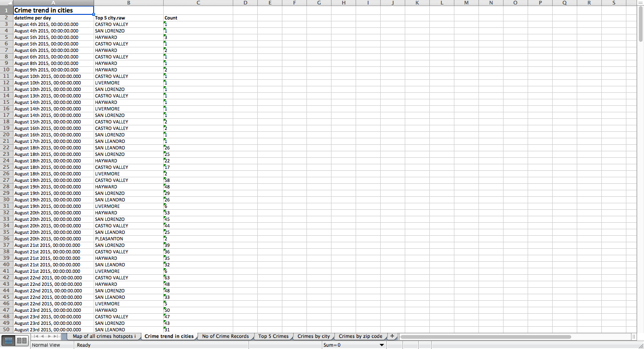Open the Crimes by city sheet
The width and height of the screenshot is (644, 349).
pos(313,336)
